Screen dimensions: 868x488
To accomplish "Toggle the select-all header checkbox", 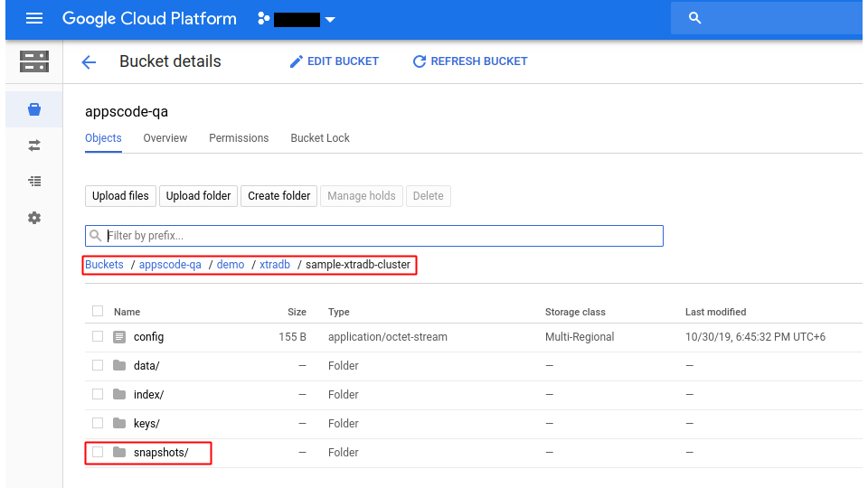I will (x=98, y=312).
